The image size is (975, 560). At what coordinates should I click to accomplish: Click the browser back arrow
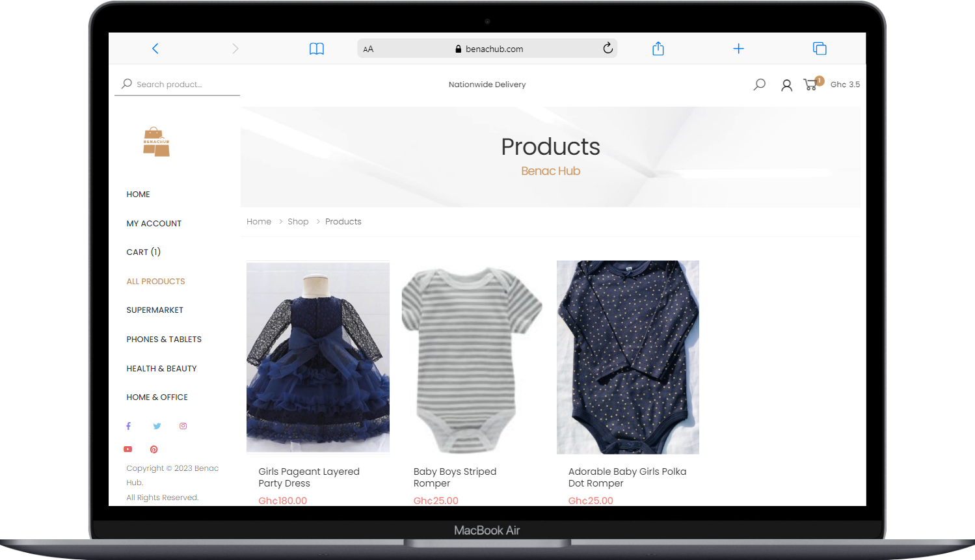pos(155,49)
